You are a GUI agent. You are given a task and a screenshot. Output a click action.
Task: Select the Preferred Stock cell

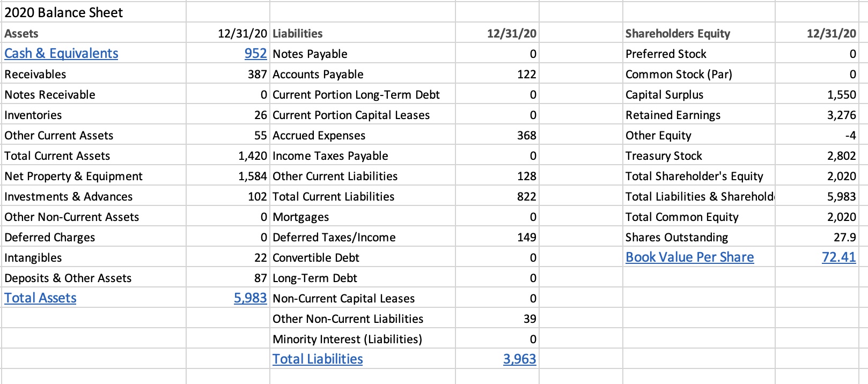[699, 54]
